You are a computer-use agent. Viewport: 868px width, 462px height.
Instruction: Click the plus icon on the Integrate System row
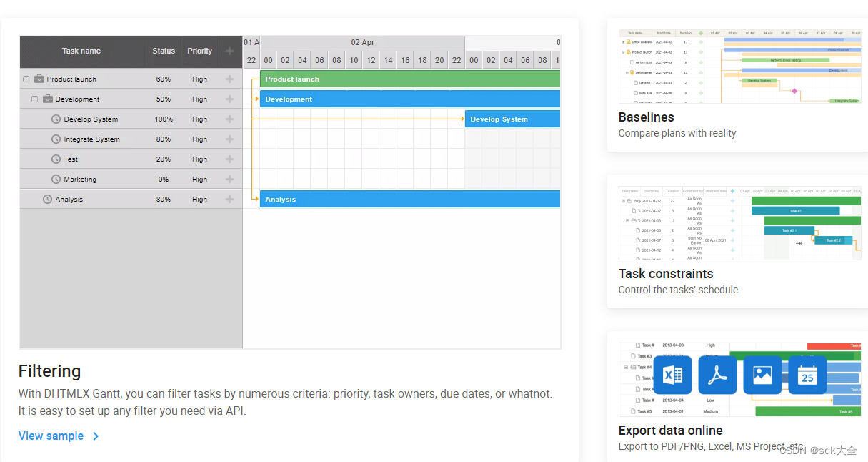click(229, 139)
